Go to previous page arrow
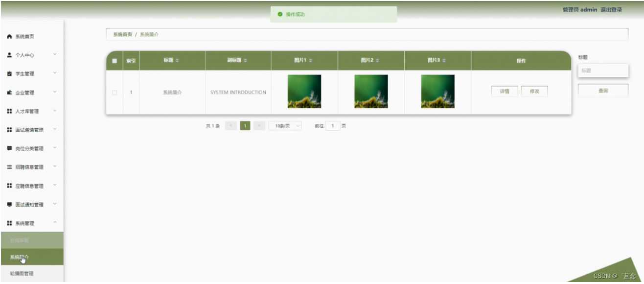644x284 pixels. 231,126
